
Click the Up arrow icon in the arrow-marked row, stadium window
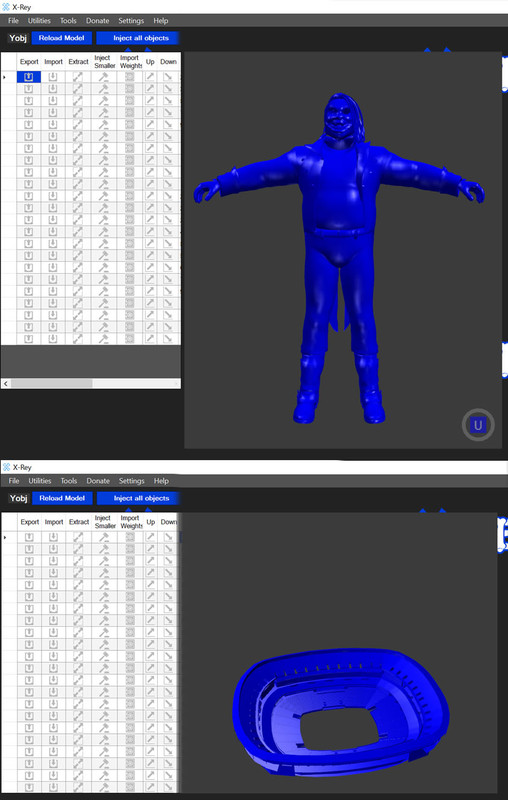click(150, 537)
